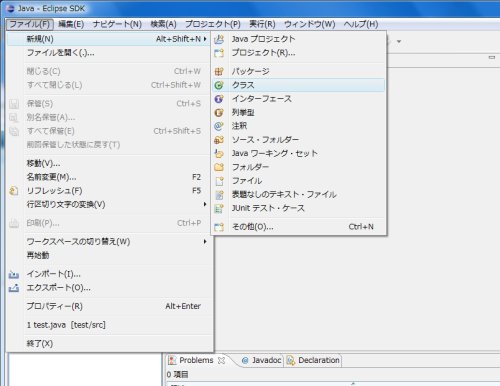Click the 列挙型 enum icon
The image size is (500, 386).
[219, 113]
